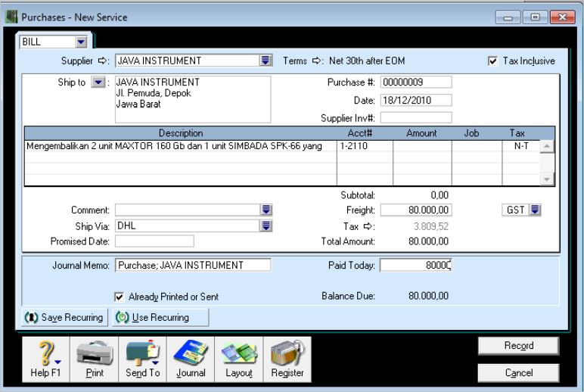Click the Ship Via DHL text field
This screenshot has height=392, width=584.
188,226
